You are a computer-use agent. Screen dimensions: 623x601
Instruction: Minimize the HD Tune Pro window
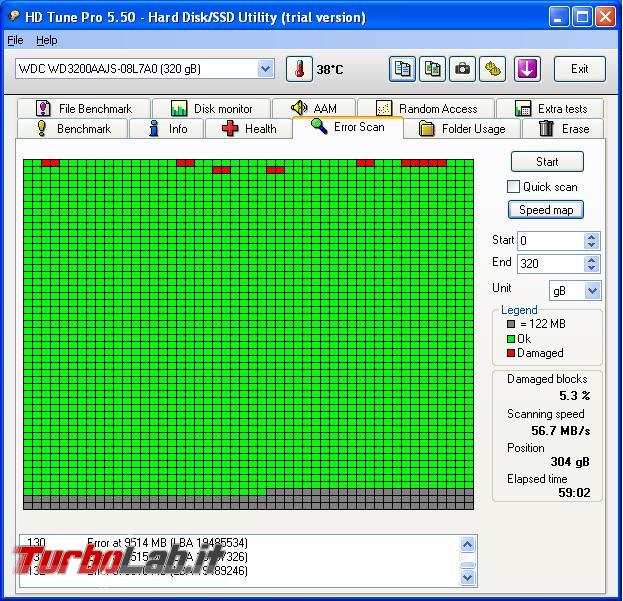[558, 17]
